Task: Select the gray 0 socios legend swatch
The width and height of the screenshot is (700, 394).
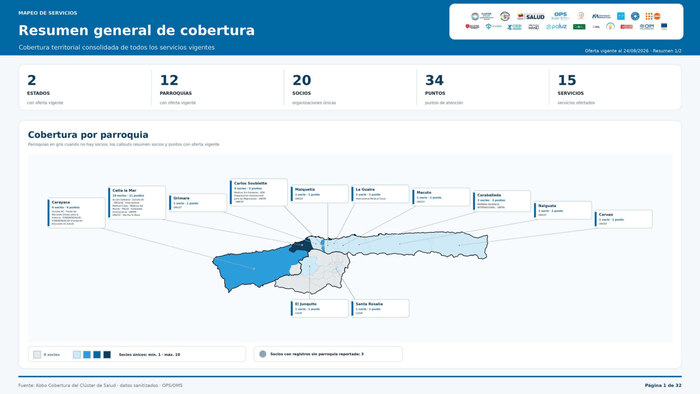Action: 37,355
